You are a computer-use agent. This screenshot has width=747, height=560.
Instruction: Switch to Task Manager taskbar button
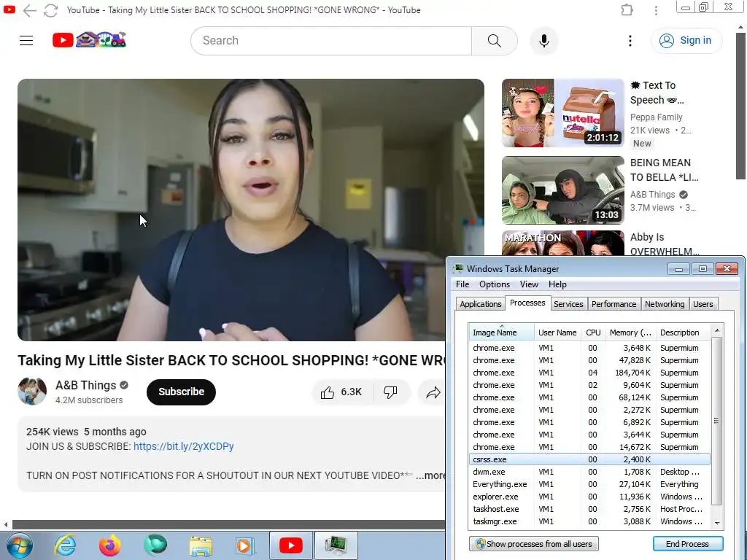pos(336,545)
